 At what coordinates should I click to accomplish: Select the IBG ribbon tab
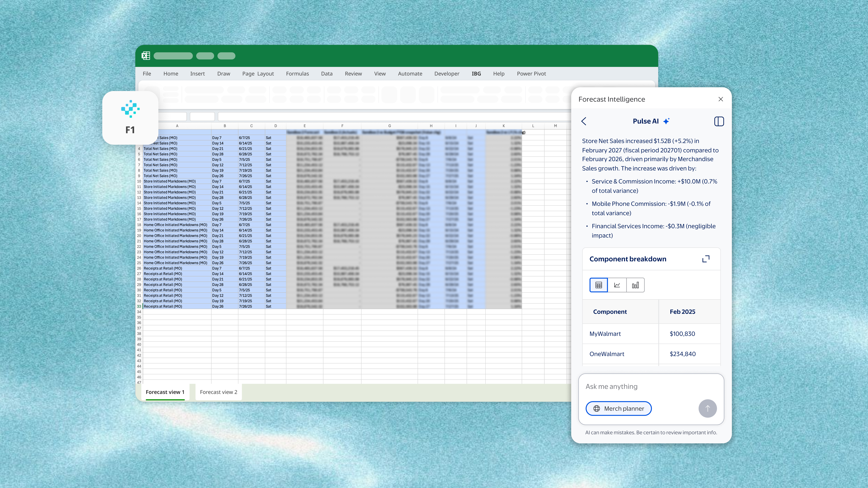click(x=476, y=73)
